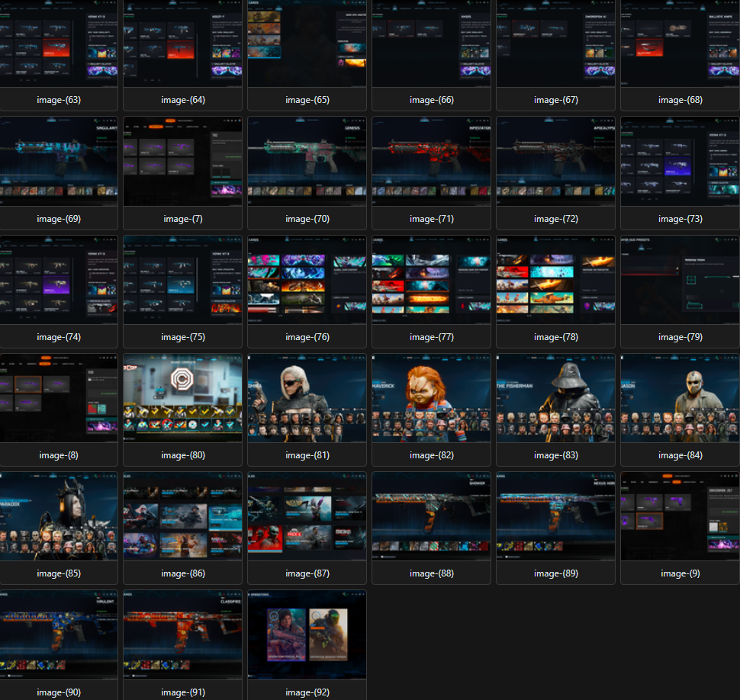Open the image-(73) thumbnail
The image size is (740, 700).
click(x=680, y=162)
